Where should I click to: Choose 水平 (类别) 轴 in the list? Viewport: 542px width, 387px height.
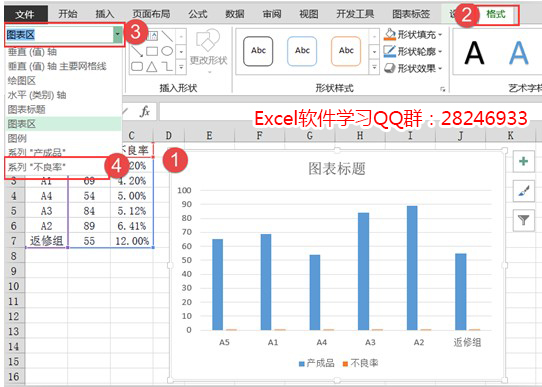[x=63, y=95]
